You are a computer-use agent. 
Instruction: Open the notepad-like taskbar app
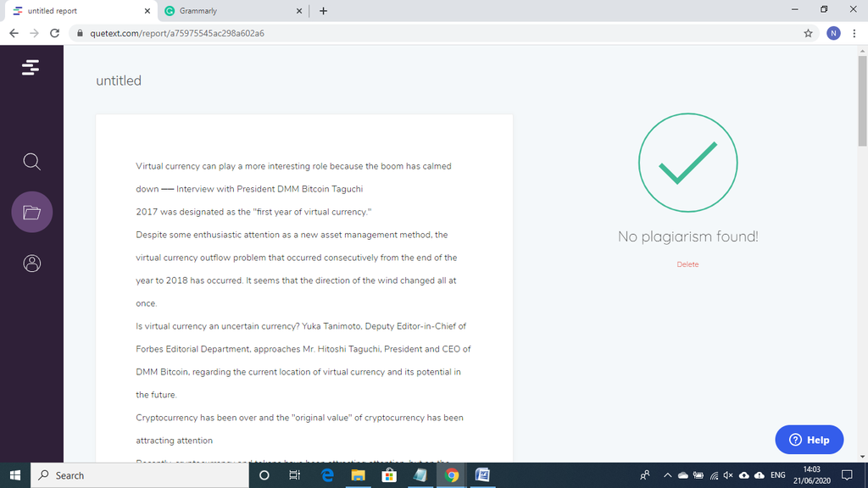tap(420, 475)
